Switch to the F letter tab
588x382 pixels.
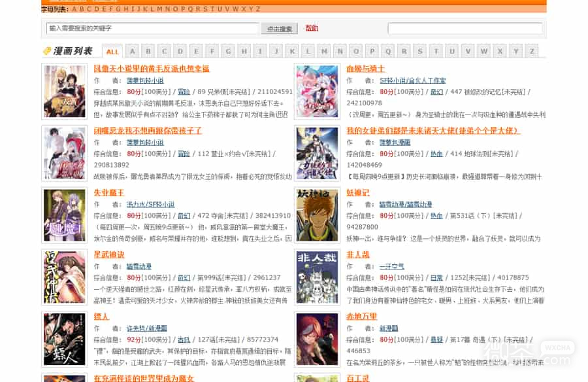(x=212, y=51)
